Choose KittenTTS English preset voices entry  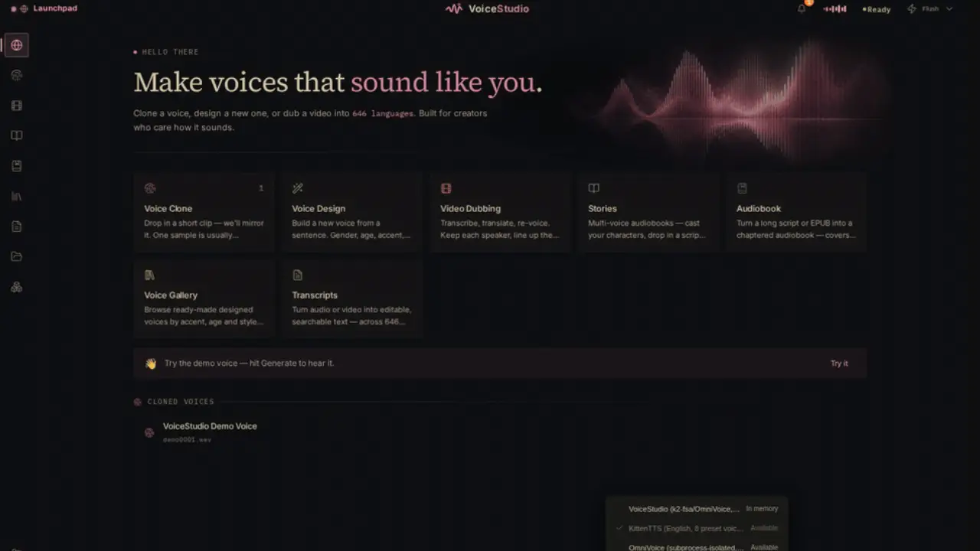click(697, 528)
